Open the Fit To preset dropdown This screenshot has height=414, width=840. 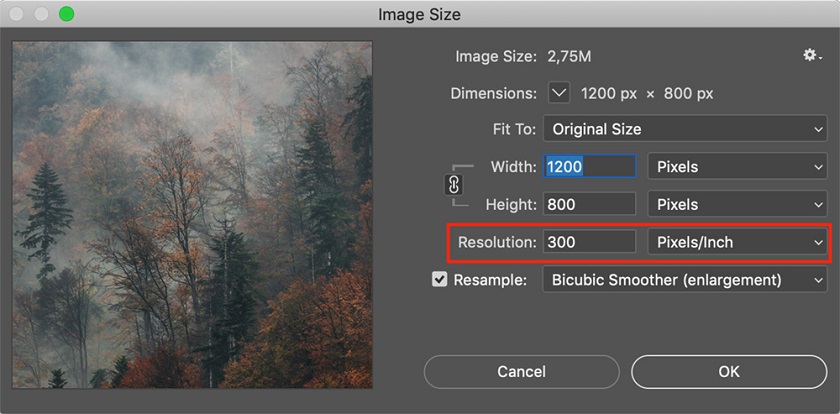coord(685,129)
